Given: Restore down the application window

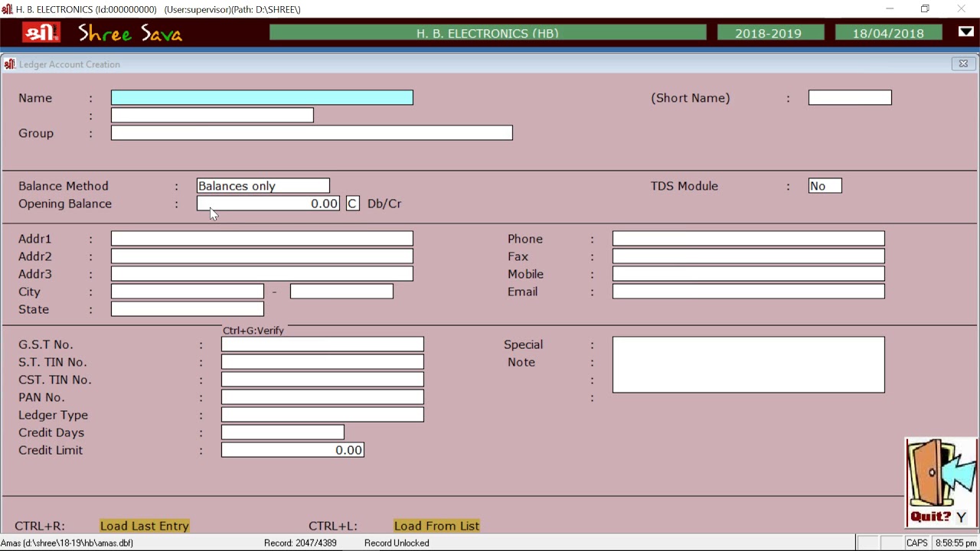Looking at the screenshot, I should point(925,9).
